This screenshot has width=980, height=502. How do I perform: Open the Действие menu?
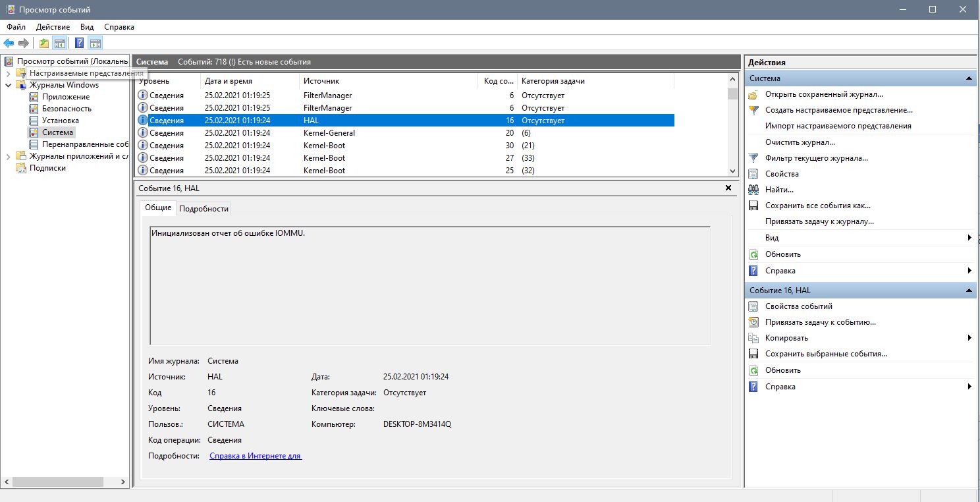(53, 27)
